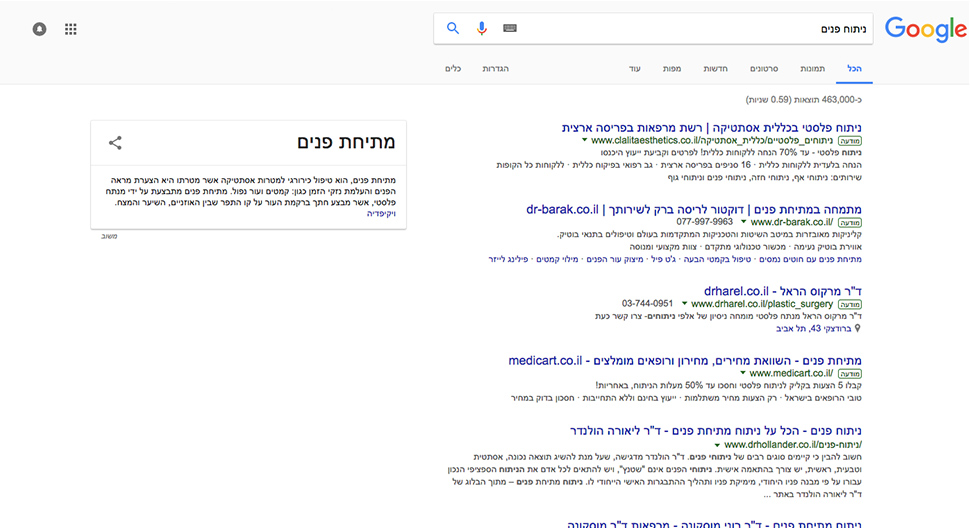Click the map pin icon by ברודצקי 43
970x528 pixels.
[x=857, y=328]
